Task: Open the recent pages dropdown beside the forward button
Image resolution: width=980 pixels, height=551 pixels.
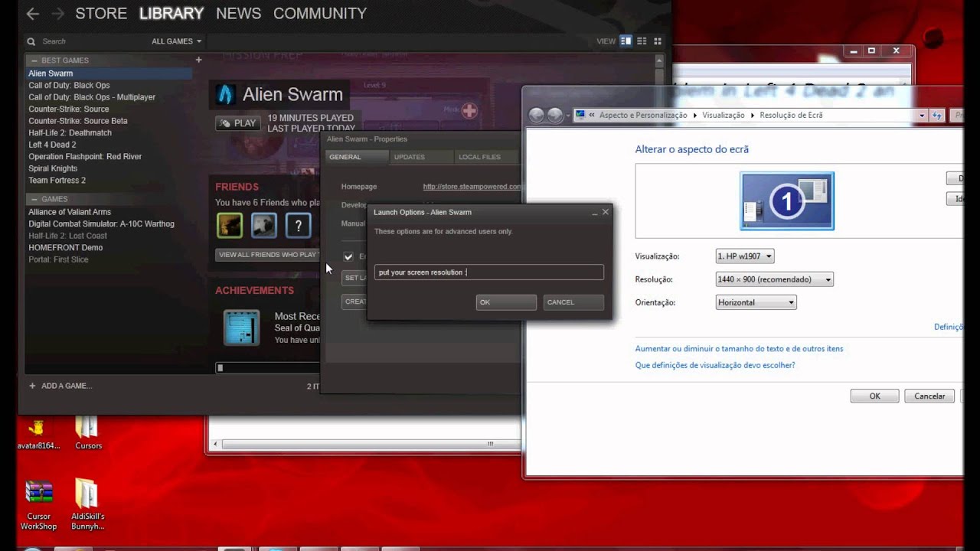Action: tap(568, 116)
